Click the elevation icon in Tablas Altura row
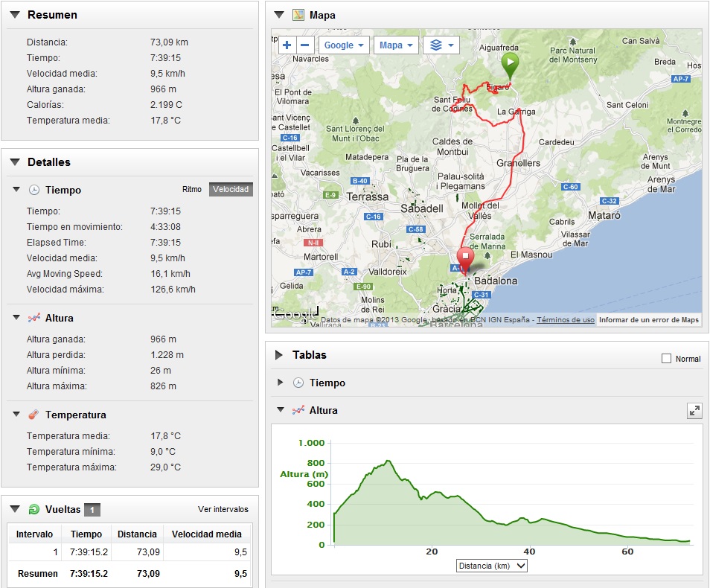Viewport: 710px width, 588px height. pos(298,410)
